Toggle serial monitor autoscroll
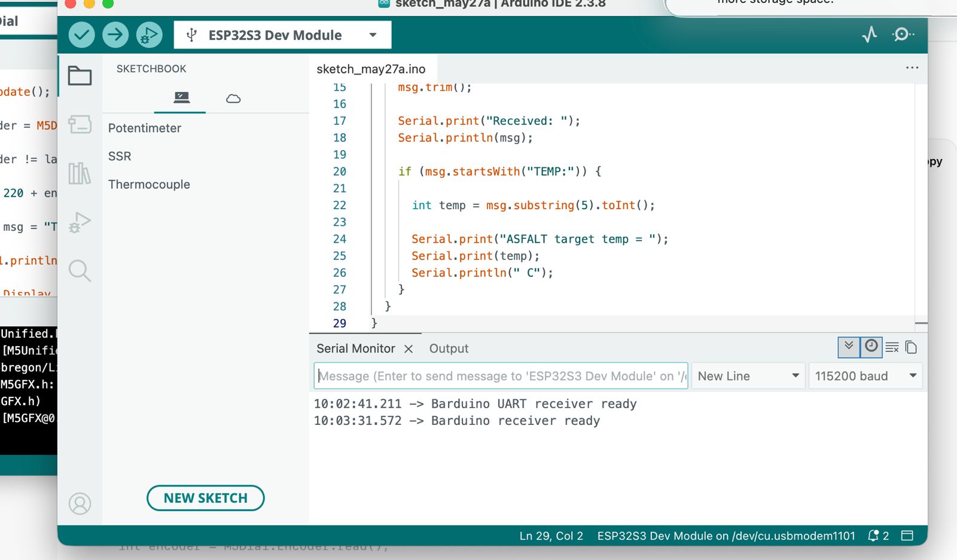This screenshot has height=560, width=957. [849, 347]
